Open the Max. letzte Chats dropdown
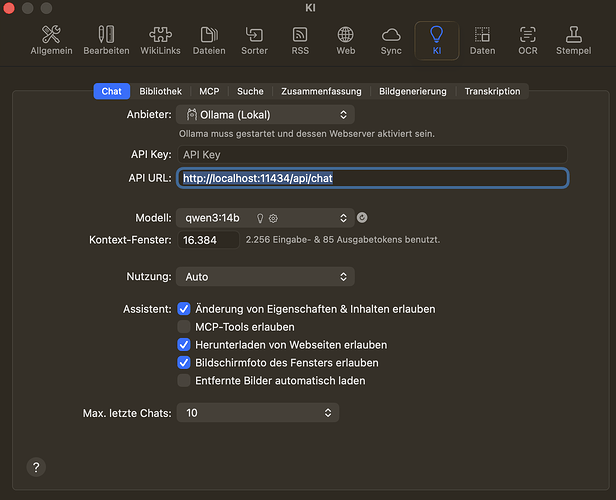This screenshot has width=616, height=500. pos(258,412)
